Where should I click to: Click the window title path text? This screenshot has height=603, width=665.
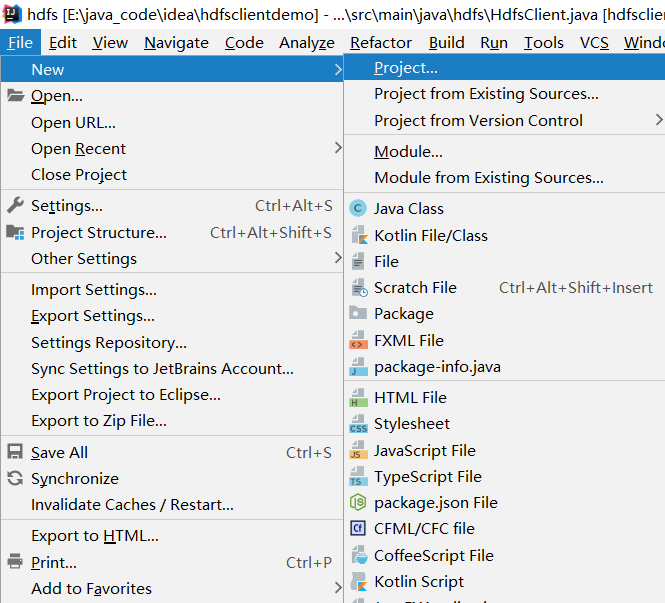tap(346, 14)
